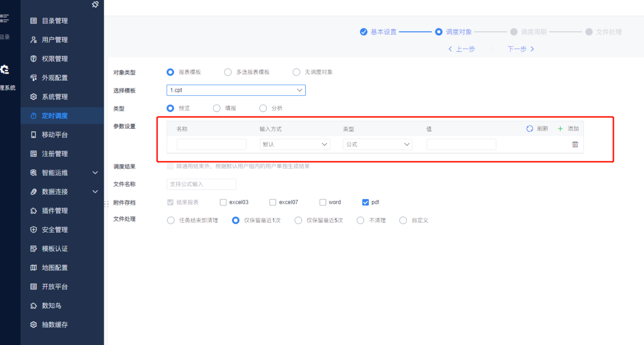The image size is (644, 345).
Task: Click the pin icon above the sidebar
Action: point(95,4)
